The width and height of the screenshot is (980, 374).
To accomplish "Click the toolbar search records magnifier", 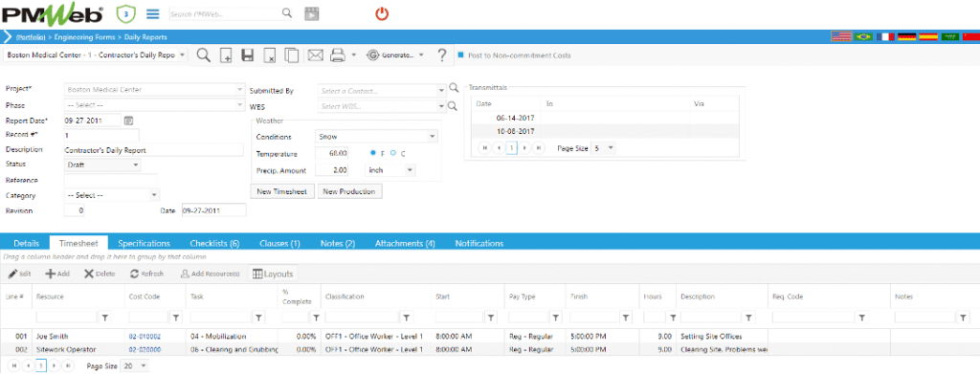I will click(204, 55).
